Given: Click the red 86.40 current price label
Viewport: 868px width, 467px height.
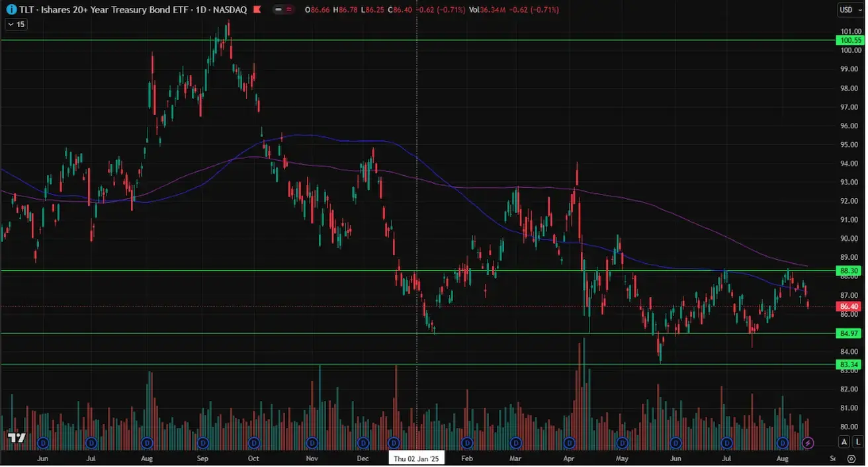Looking at the screenshot, I should (x=849, y=306).
